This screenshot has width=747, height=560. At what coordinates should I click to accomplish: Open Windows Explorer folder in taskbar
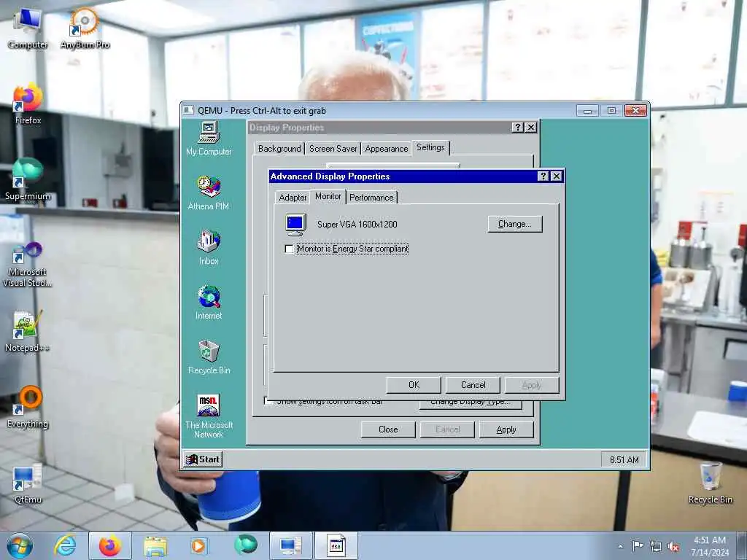(x=155, y=545)
